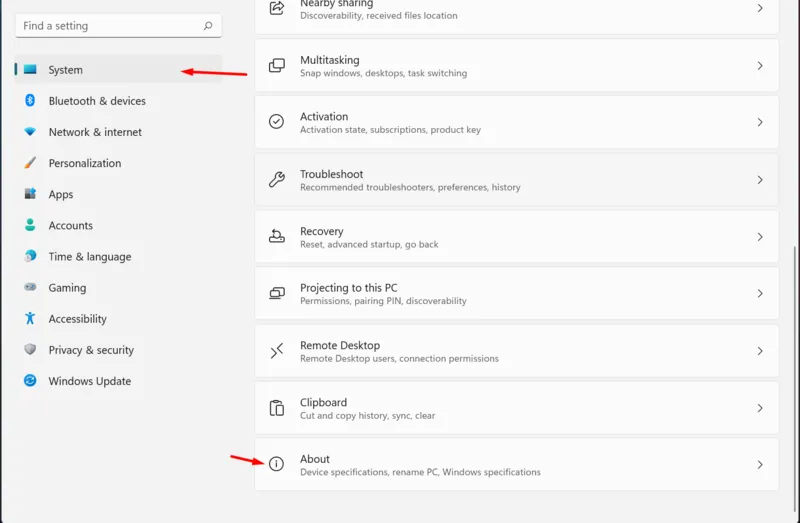Image resolution: width=800 pixels, height=523 pixels.
Task: Click 'Activation state, subscriptions, product key' text
Action: coord(390,130)
